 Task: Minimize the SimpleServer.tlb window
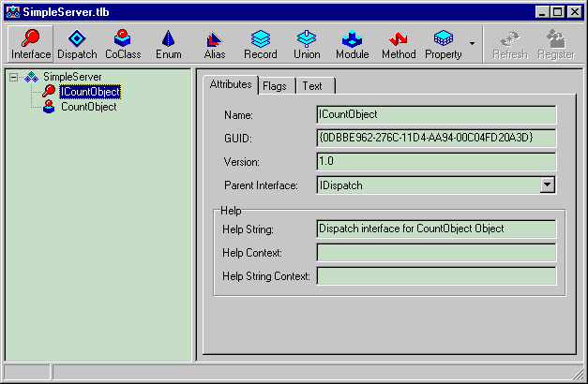tap(541, 12)
